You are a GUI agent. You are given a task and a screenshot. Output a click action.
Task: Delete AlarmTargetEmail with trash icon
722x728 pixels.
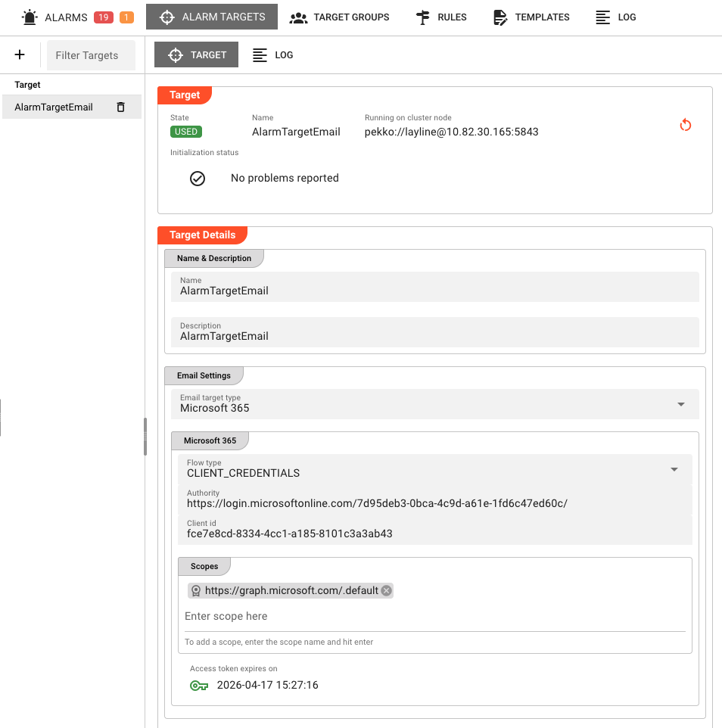click(x=121, y=107)
